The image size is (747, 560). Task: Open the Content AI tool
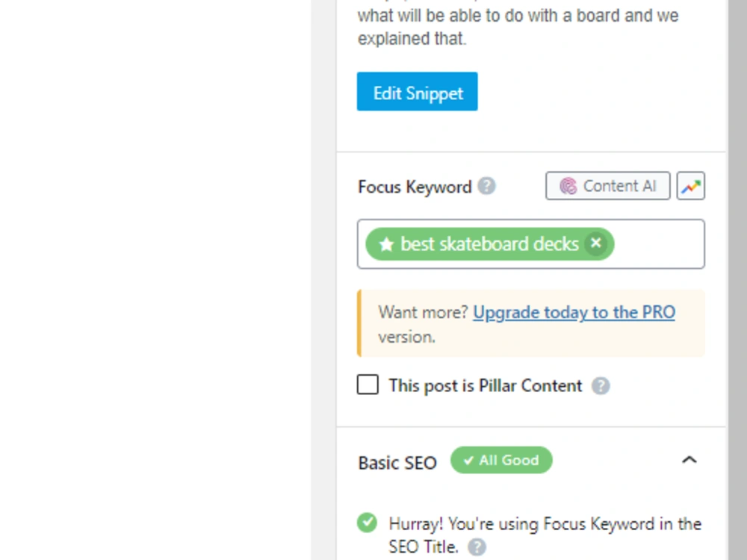click(x=607, y=186)
